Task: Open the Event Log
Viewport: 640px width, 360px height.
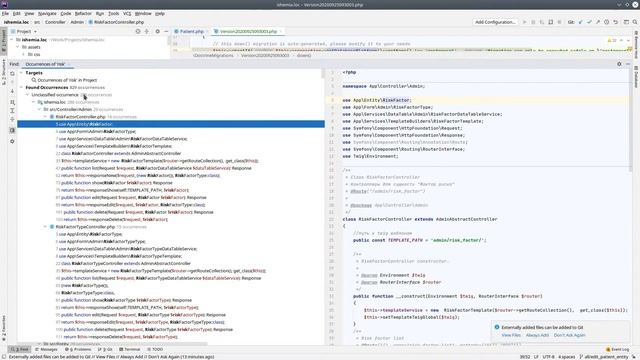Action: 618,349
